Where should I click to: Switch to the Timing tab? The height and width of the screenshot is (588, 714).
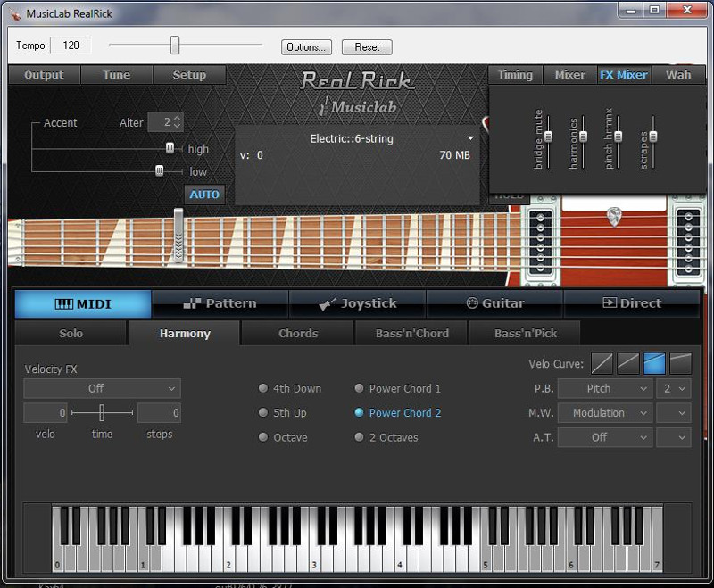[515, 75]
